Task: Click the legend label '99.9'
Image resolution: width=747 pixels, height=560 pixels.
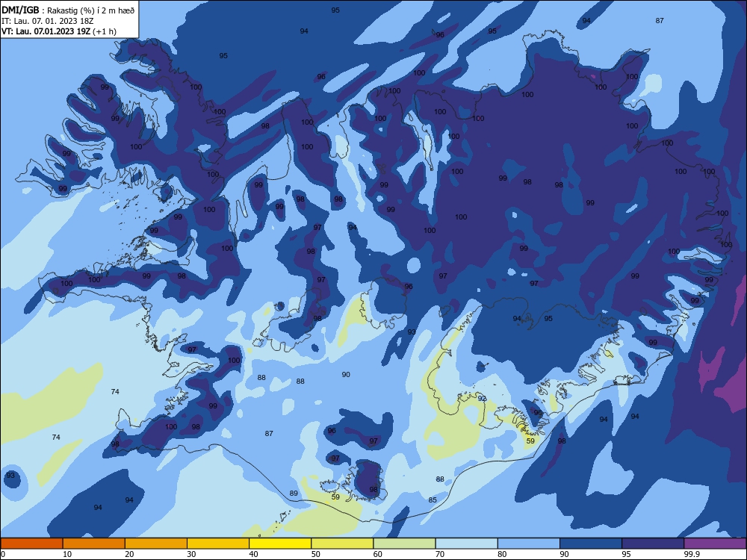Action: [691, 554]
